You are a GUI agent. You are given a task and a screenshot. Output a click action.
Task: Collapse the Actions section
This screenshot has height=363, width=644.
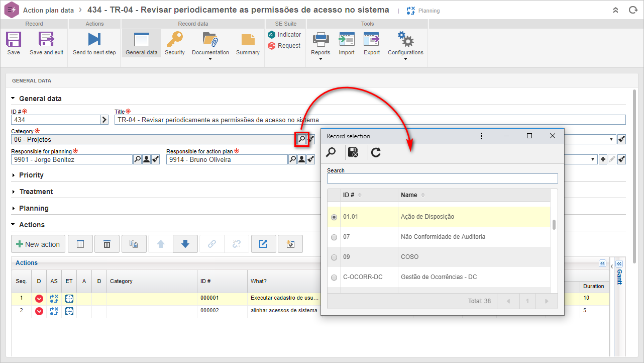pyautogui.click(x=28, y=225)
